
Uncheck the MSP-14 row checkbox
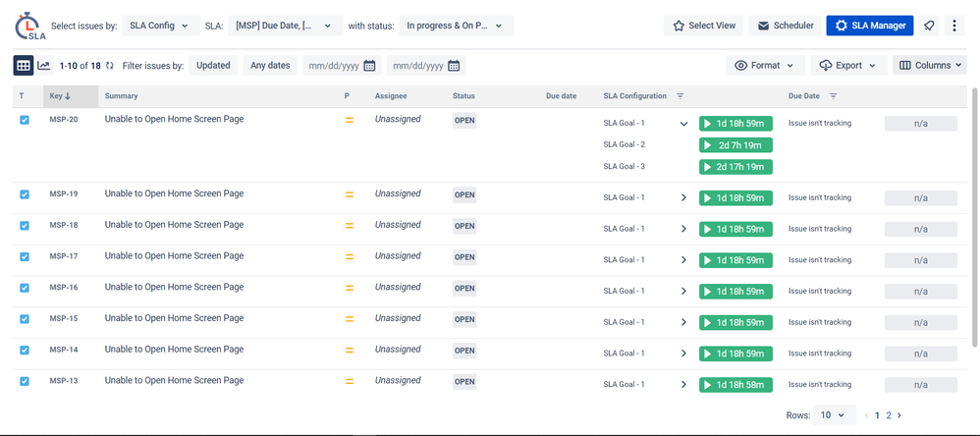(25, 350)
